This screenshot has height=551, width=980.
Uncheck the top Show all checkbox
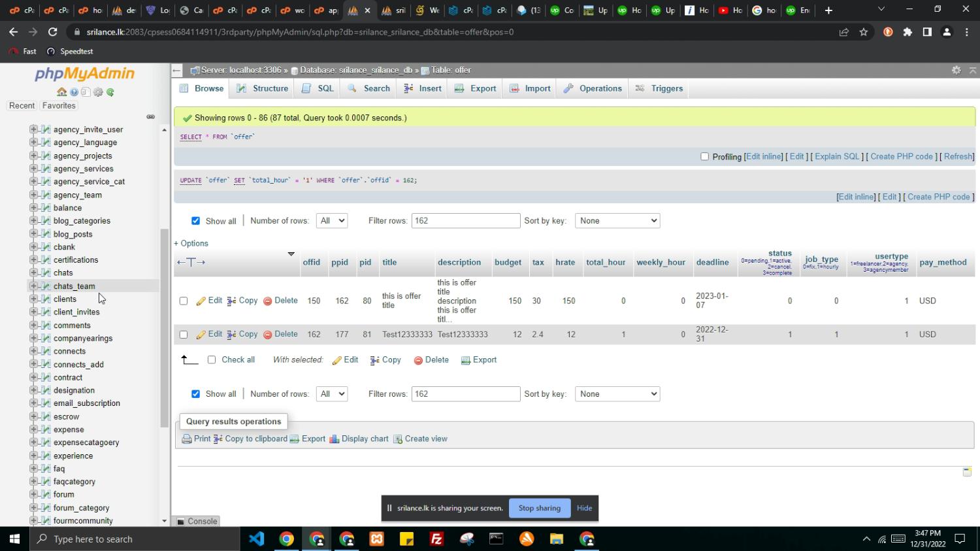[195, 221]
